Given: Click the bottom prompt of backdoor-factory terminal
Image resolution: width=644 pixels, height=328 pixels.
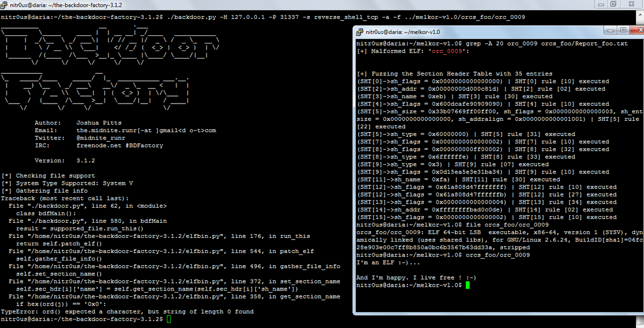Looking at the screenshot, I should [x=86, y=319].
